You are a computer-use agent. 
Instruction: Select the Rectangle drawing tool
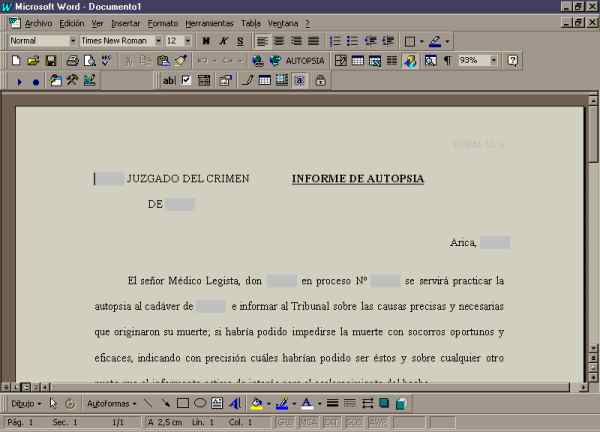click(182, 404)
